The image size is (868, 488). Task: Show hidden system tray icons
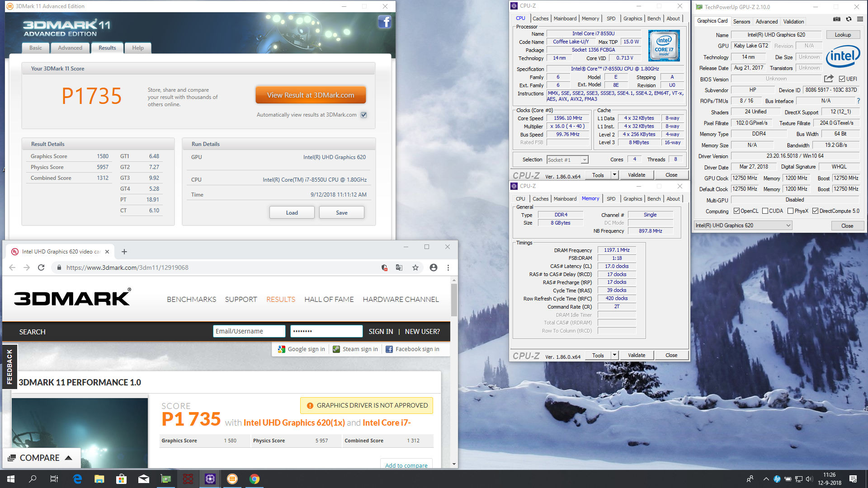766,479
